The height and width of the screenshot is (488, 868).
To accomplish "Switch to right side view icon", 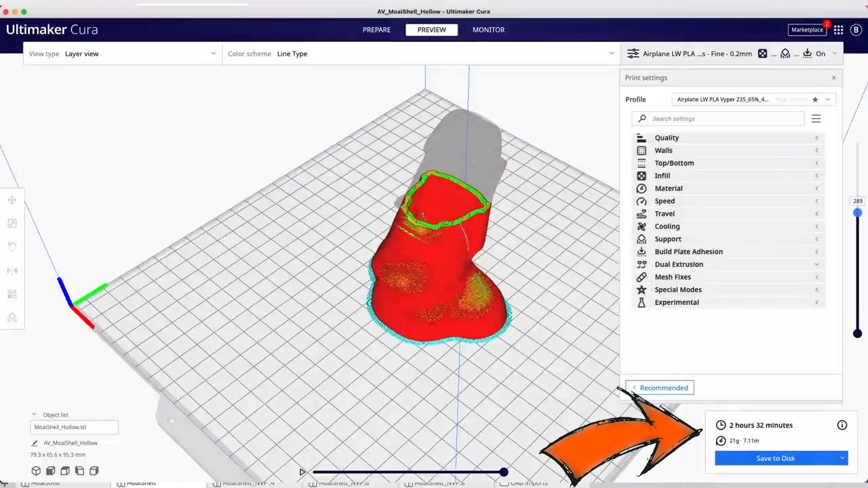I will (x=94, y=470).
